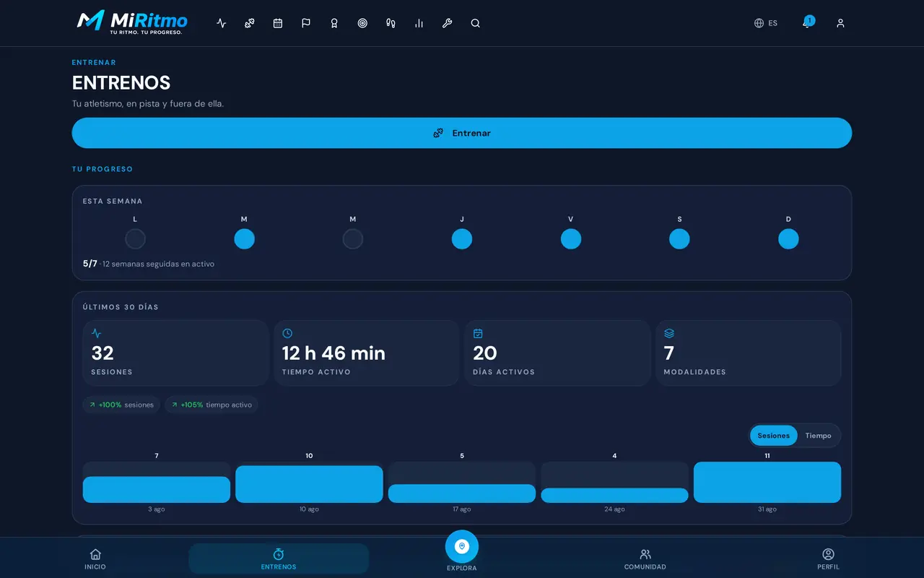The image size is (924, 578).
Task: Open the footprints icon in top navigation
Action: (391, 23)
